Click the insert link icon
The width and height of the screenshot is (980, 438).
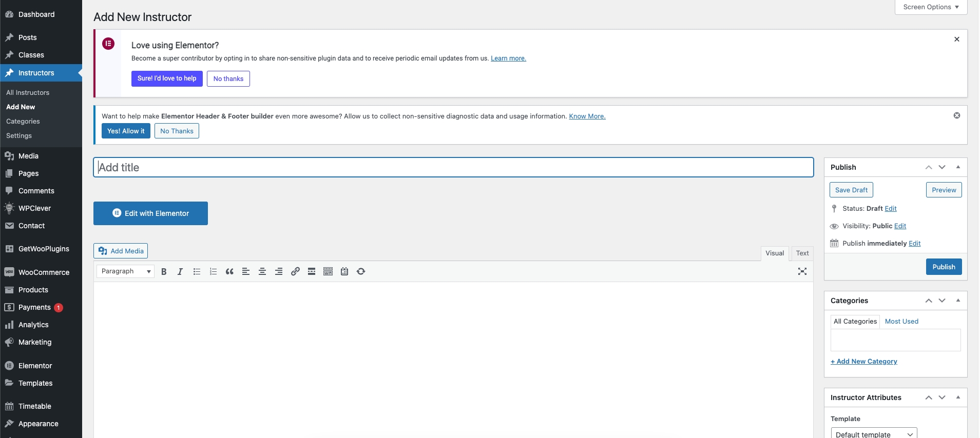coord(295,272)
